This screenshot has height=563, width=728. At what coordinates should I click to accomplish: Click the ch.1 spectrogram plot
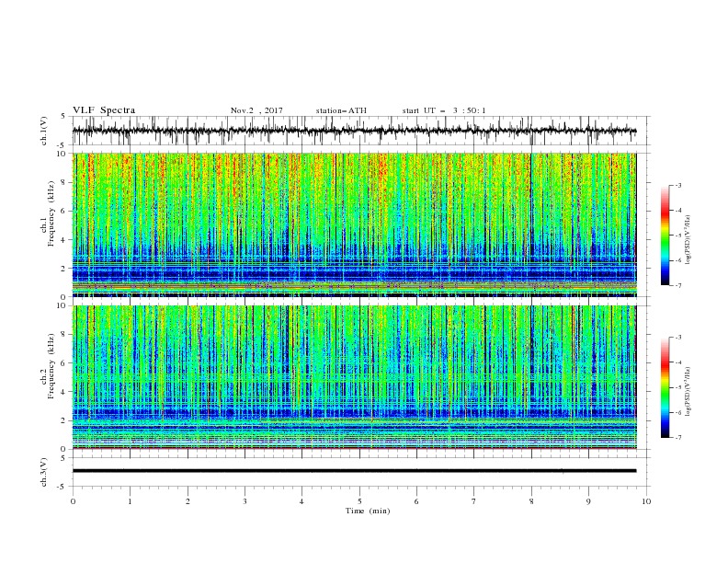pos(354,224)
